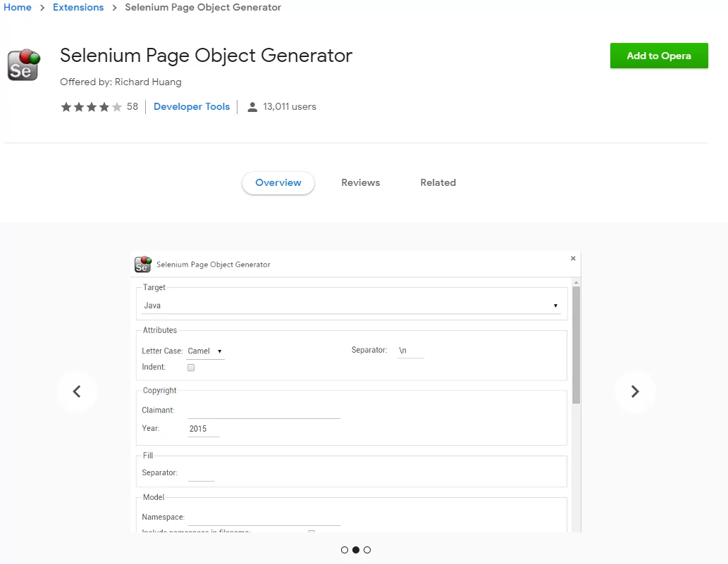Toggle the Indent checkbox
Screen dimensions: 728x564
click(x=191, y=368)
